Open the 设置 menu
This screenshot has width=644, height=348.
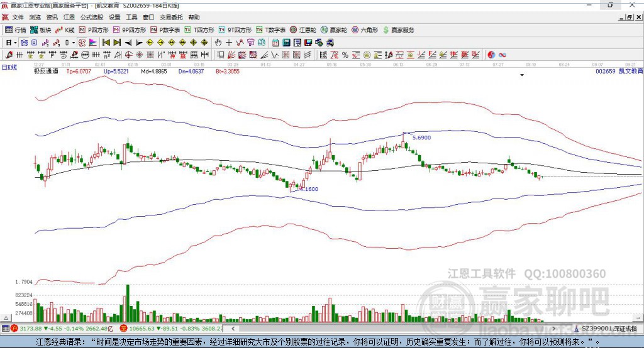(x=114, y=17)
